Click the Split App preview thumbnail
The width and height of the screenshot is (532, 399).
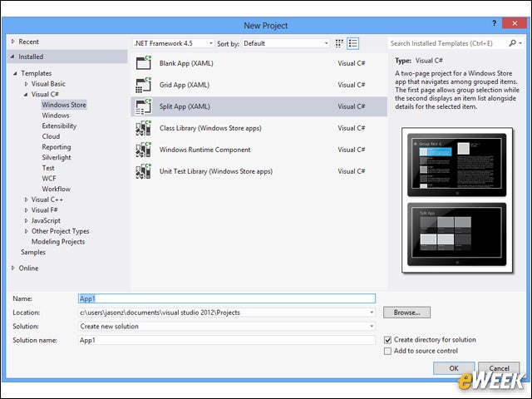(456, 199)
